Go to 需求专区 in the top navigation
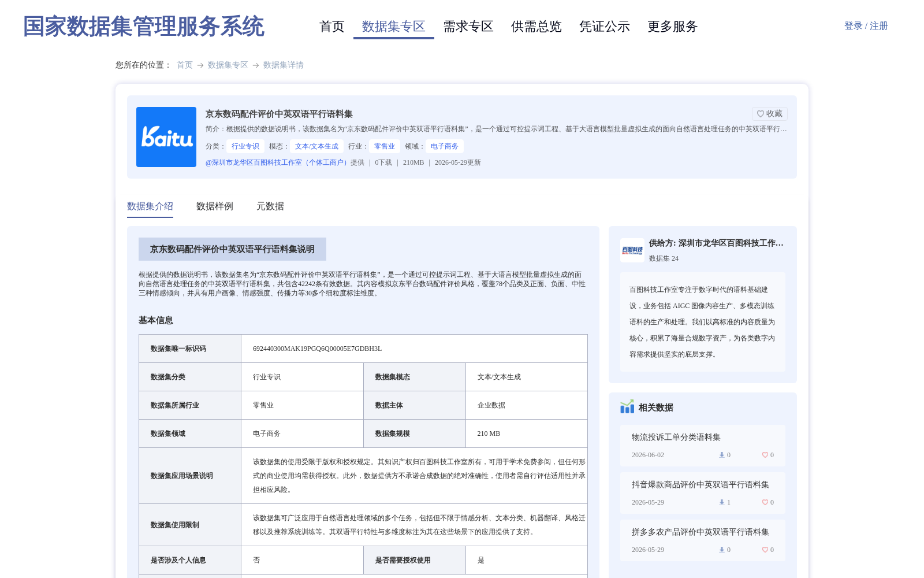Viewport: 924px width, 578px height. [468, 27]
